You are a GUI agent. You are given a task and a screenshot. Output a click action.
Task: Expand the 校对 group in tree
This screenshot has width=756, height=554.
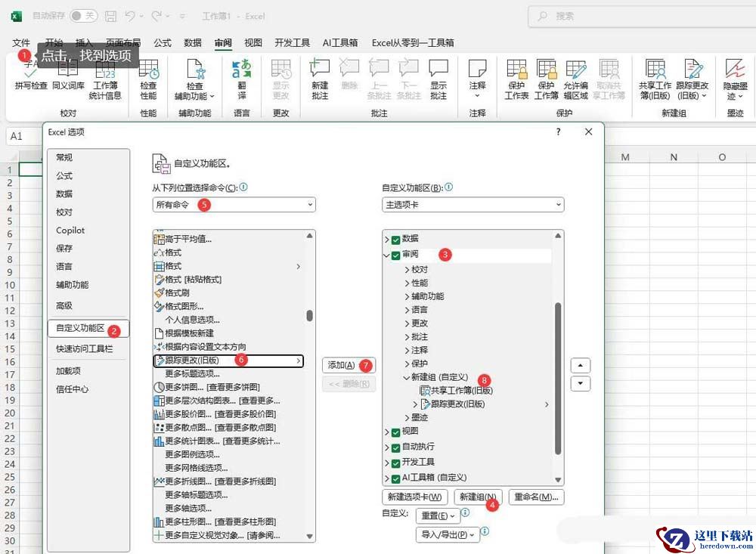pos(407,270)
